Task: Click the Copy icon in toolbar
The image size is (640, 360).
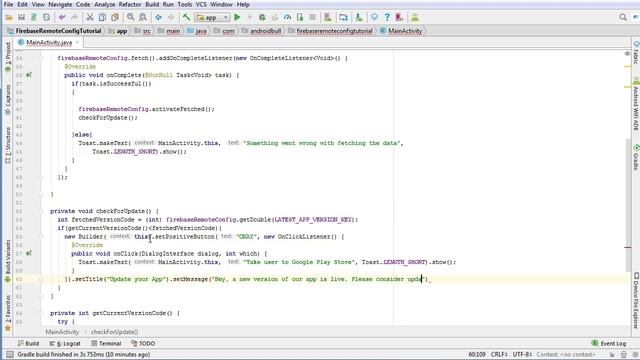Action: coord(102,18)
